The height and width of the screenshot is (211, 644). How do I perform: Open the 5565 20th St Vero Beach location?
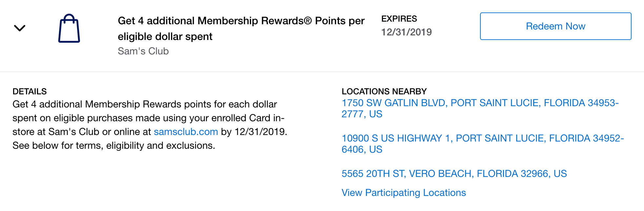[454, 174]
